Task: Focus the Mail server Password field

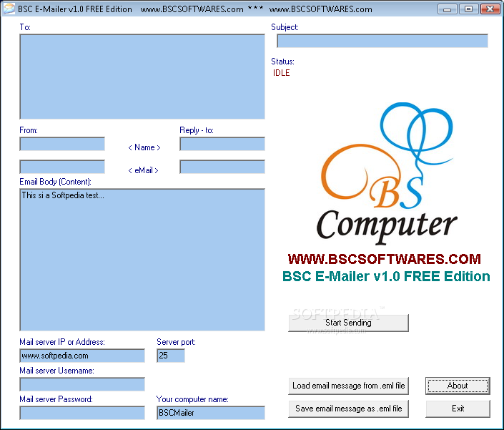Action: click(x=82, y=413)
